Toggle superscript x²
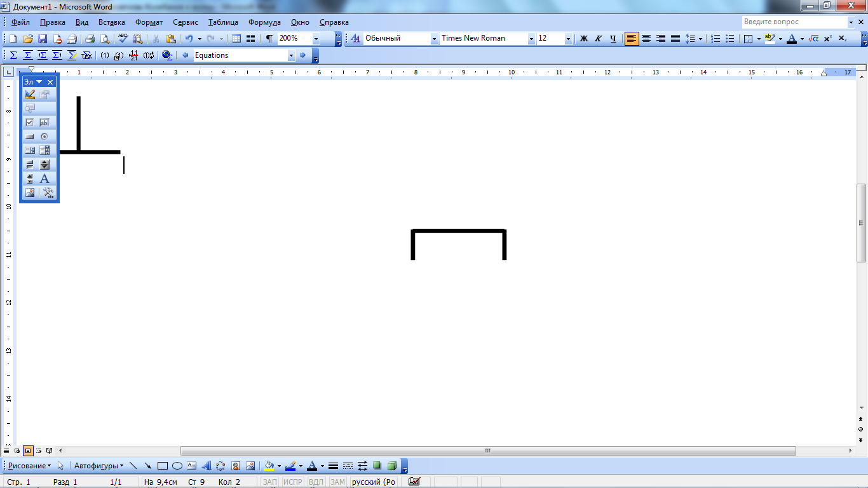Image resolution: width=868 pixels, height=488 pixels. point(828,39)
